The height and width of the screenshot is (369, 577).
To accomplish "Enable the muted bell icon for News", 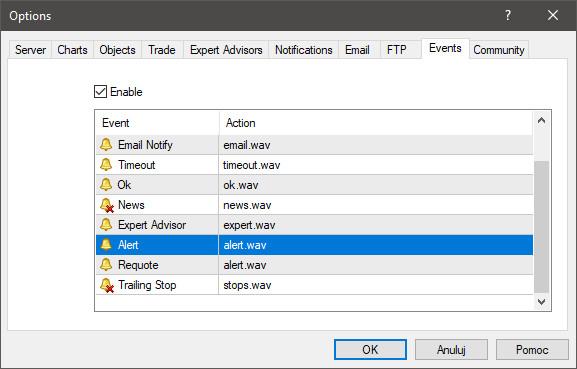I will click(x=107, y=205).
